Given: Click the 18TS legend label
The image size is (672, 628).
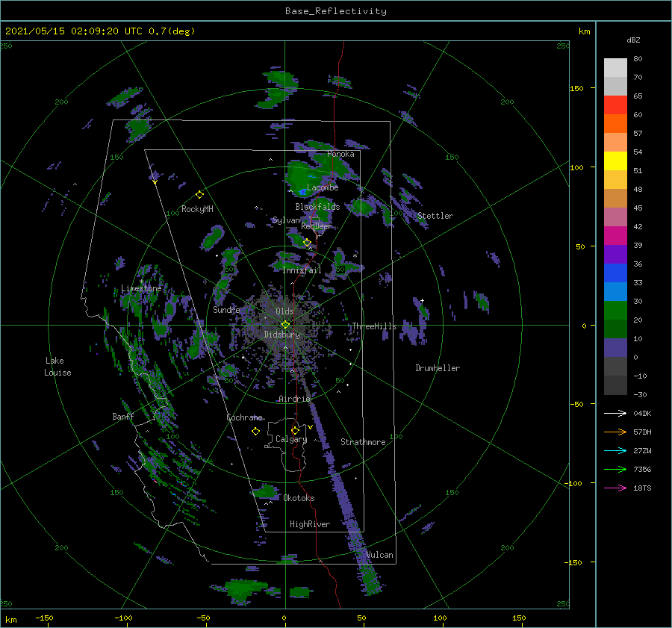Looking at the screenshot, I should pos(642,488).
